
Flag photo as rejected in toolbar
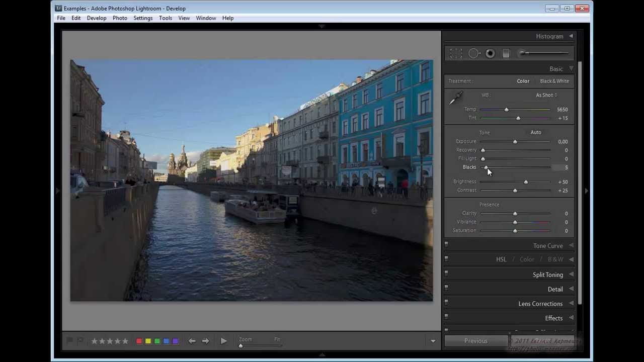80,341
